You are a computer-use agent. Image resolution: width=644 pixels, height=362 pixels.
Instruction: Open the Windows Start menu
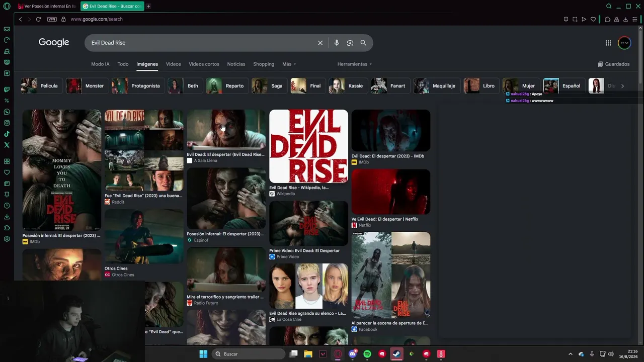click(x=203, y=354)
